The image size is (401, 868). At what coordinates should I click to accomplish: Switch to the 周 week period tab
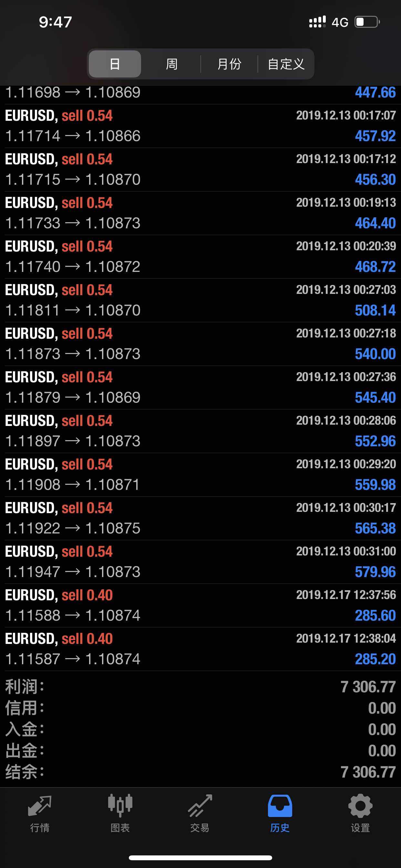pos(171,64)
